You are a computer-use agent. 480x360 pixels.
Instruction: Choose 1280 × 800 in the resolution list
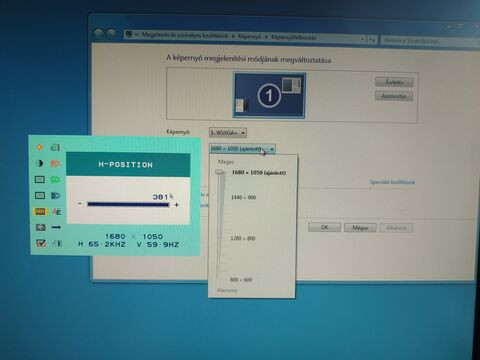tap(243, 238)
